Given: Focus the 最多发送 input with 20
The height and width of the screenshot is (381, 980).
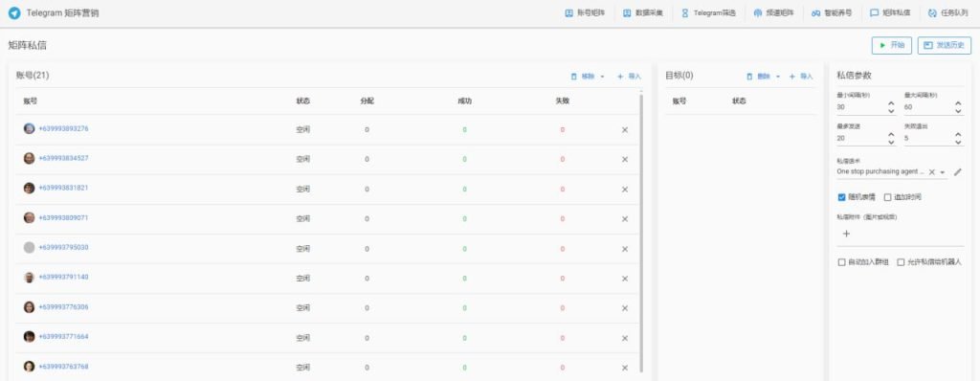Looking at the screenshot, I should 861,138.
